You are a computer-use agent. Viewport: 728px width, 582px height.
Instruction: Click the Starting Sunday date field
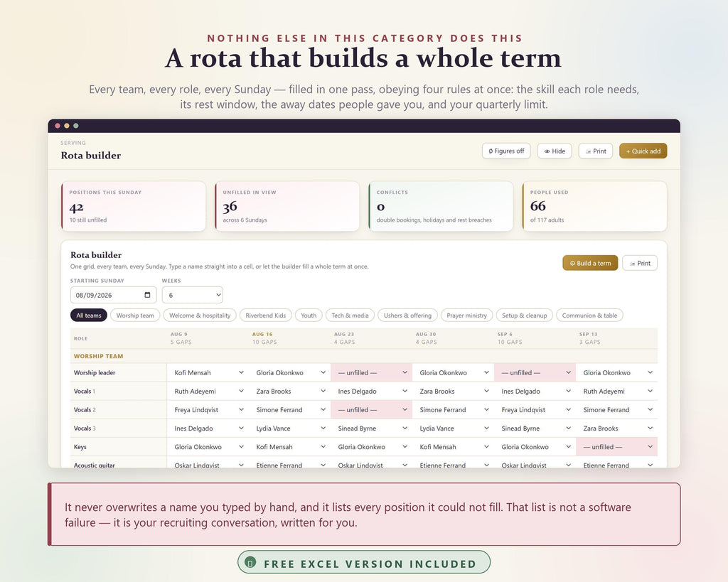pyautogui.click(x=113, y=295)
